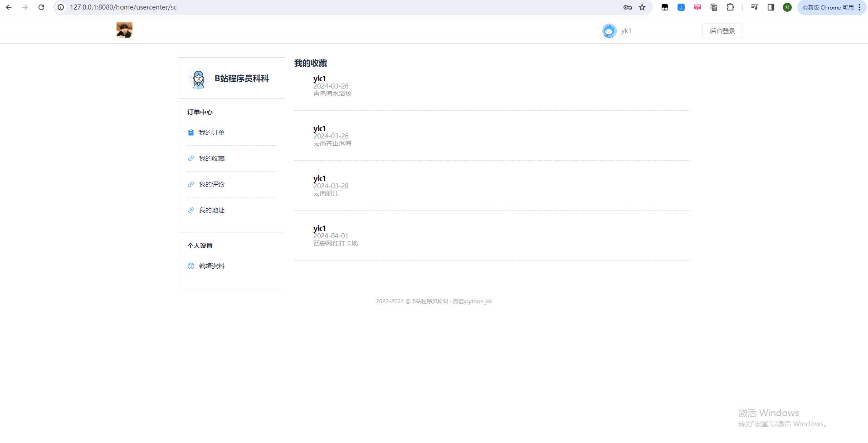The width and height of the screenshot is (868, 443).
Task: Open the 青岛海水浴场 favorite entry
Action: (x=332, y=94)
